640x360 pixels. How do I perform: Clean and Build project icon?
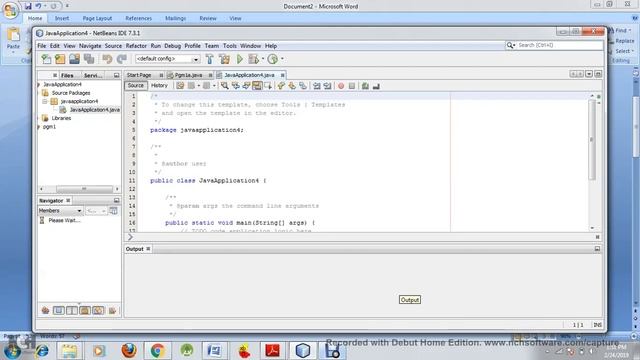[224, 59]
